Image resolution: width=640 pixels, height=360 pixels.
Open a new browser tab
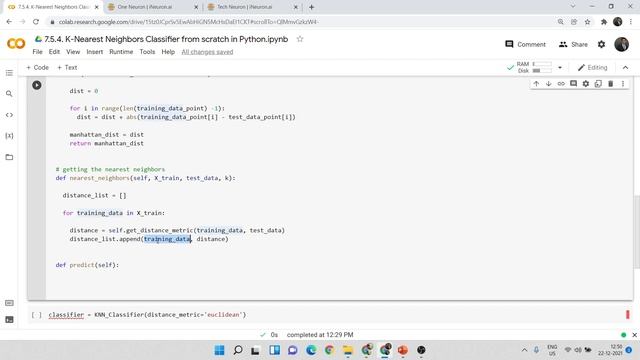coord(311,7)
